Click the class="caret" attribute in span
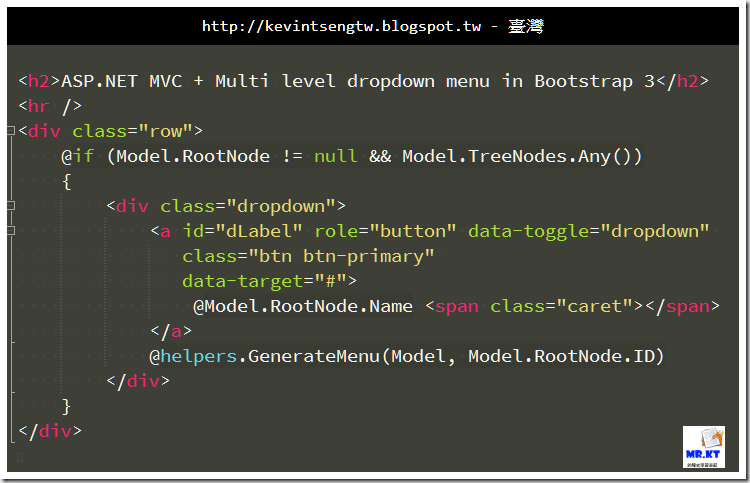 562,306
